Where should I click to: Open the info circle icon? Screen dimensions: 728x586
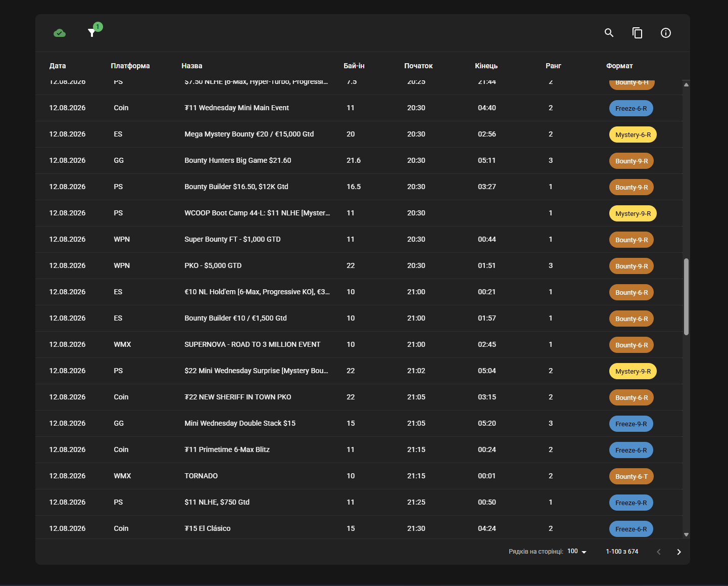[666, 33]
